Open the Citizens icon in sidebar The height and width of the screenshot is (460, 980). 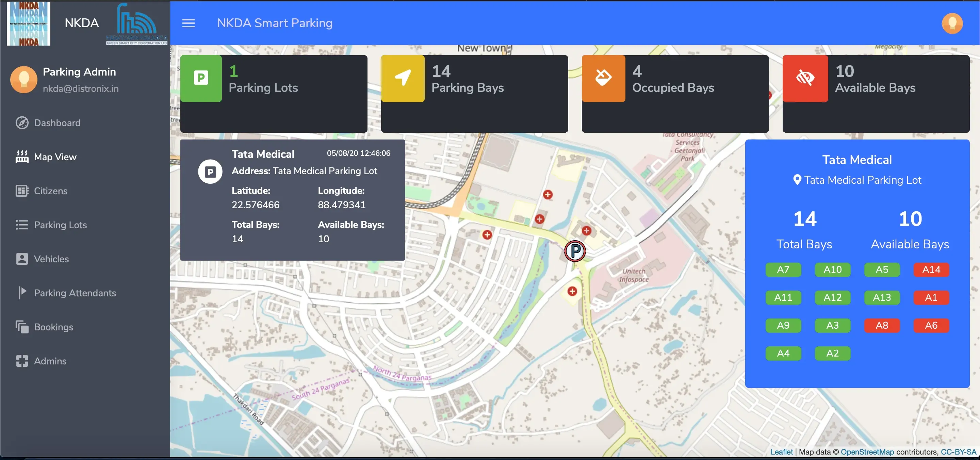[22, 191]
